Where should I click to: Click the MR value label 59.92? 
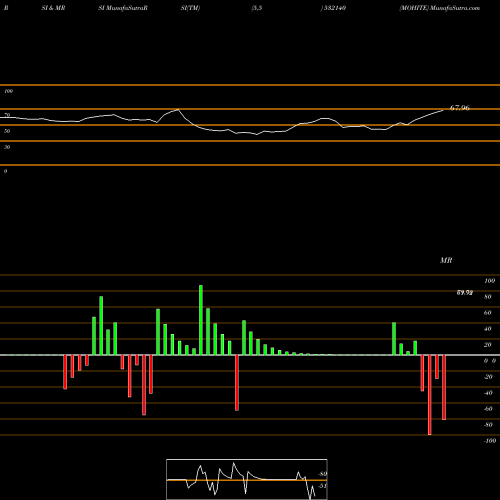click(x=465, y=293)
